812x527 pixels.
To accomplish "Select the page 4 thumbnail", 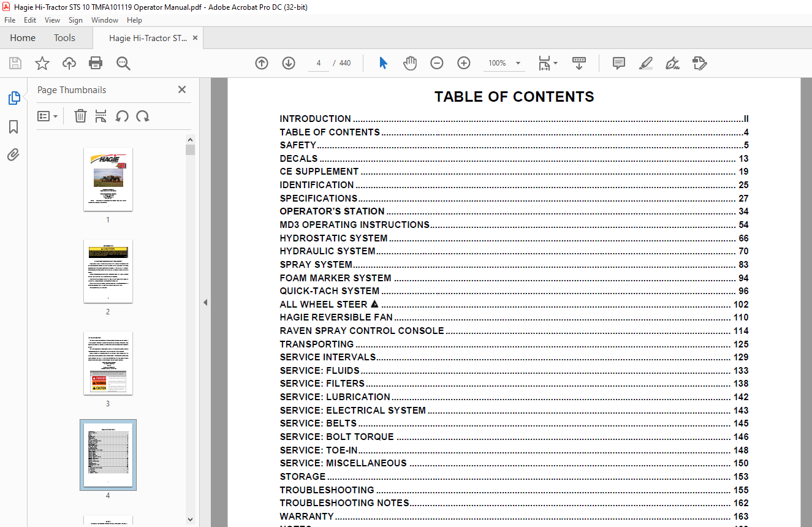I will 108,455.
